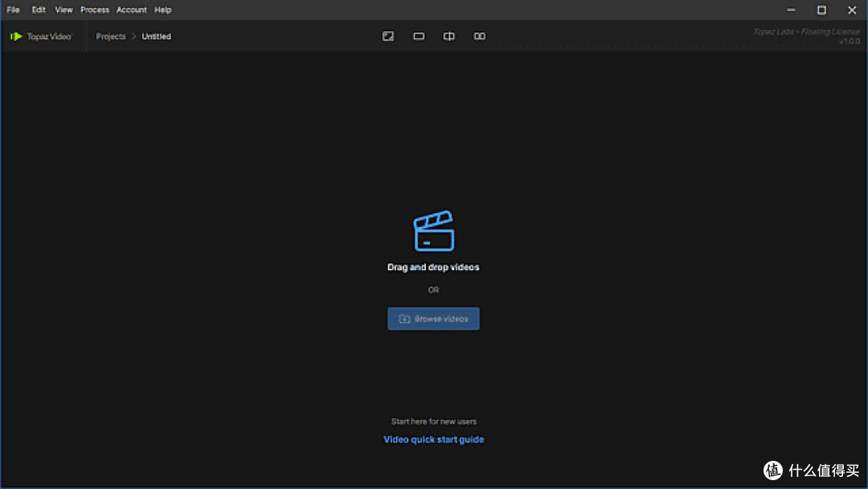This screenshot has width=868, height=489.
Task: Click the Drag and drop videos text
Action: 433,267
